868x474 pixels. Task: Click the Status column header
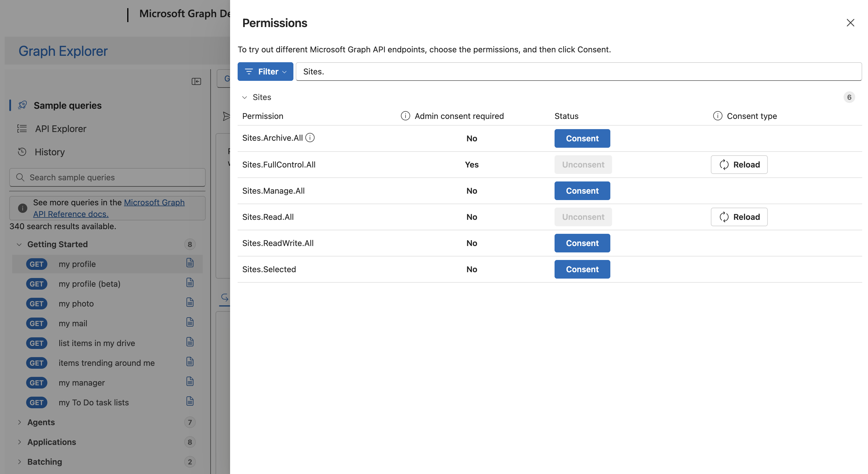click(566, 116)
